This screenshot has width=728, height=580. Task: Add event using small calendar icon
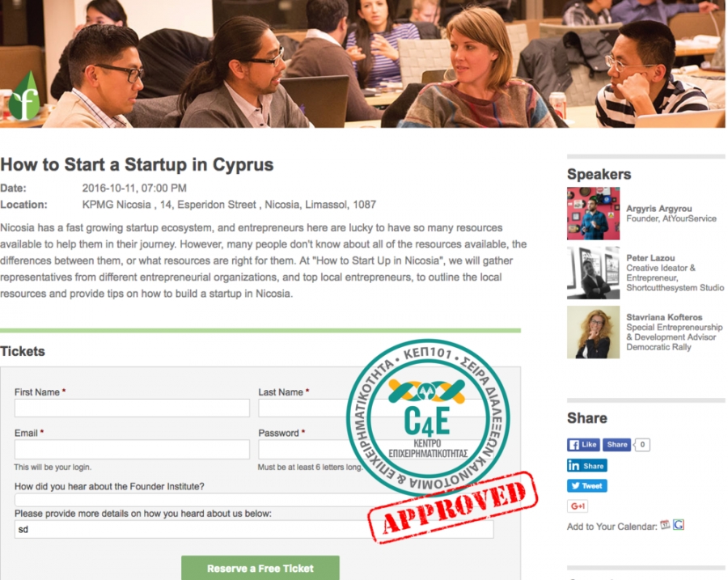(665, 525)
